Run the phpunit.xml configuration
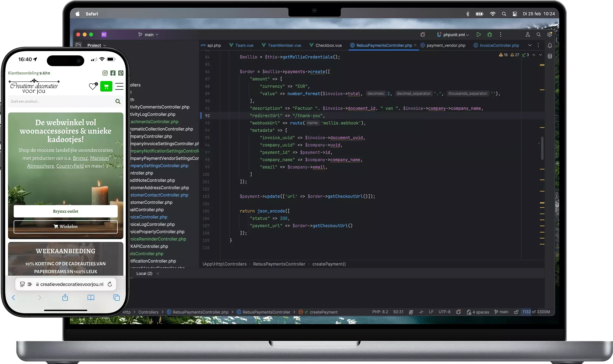The image size is (613, 364). (479, 35)
